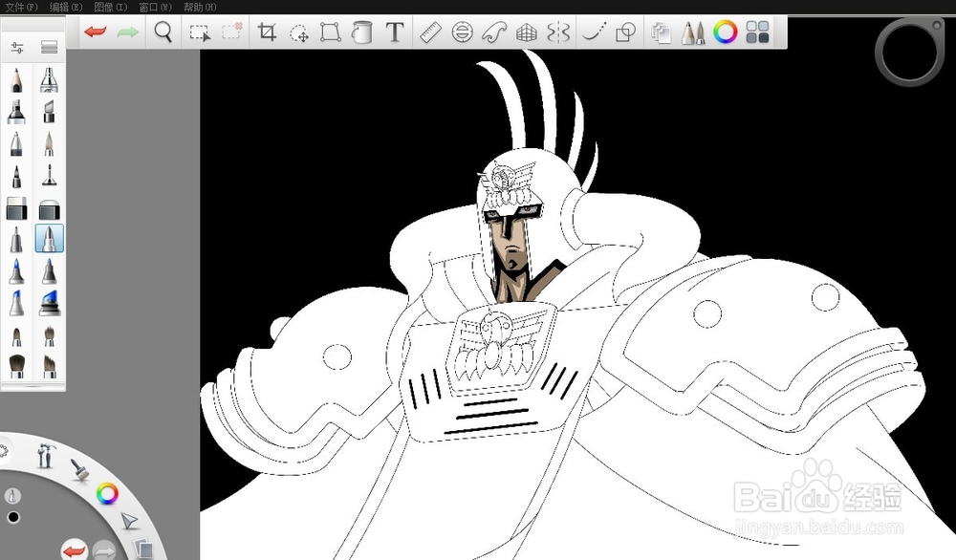Select the soft eraser brush
This screenshot has width=956, height=560.
pos(49,209)
